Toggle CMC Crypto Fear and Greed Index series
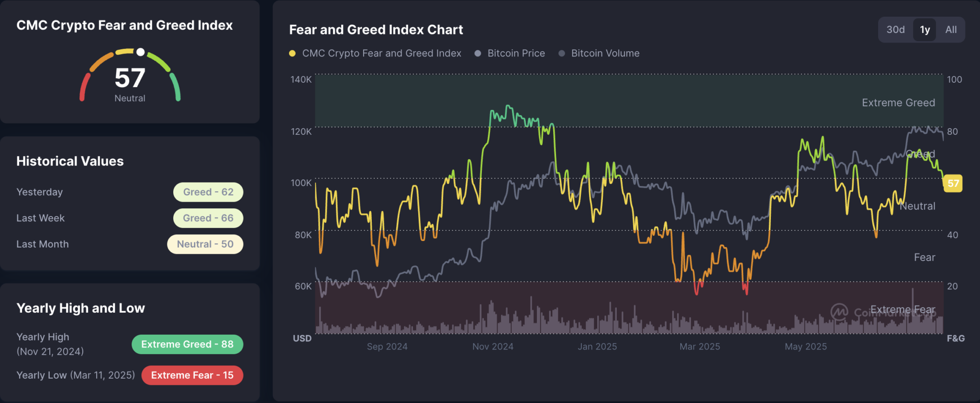The width and height of the screenshot is (980, 403). pos(381,53)
